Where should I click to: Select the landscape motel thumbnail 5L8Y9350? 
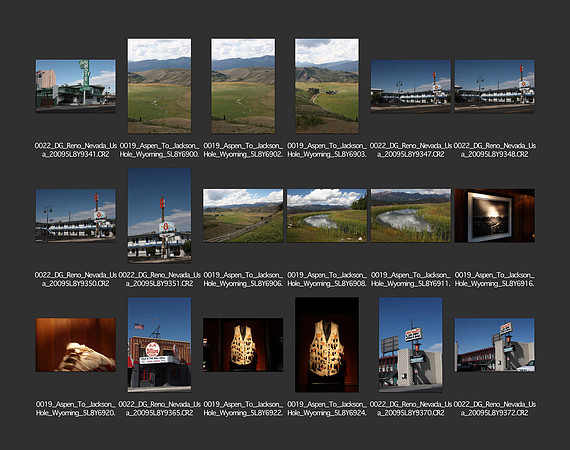click(x=76, y=215)
